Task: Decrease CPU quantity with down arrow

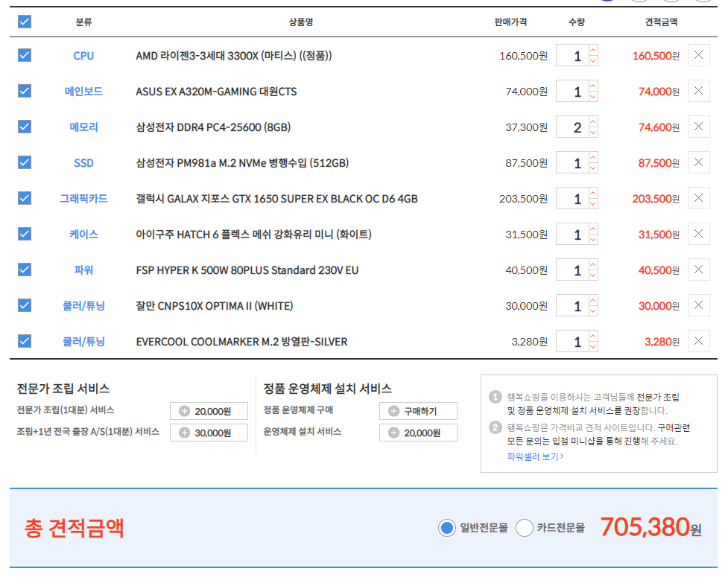Action: click(x=593, y=61)
